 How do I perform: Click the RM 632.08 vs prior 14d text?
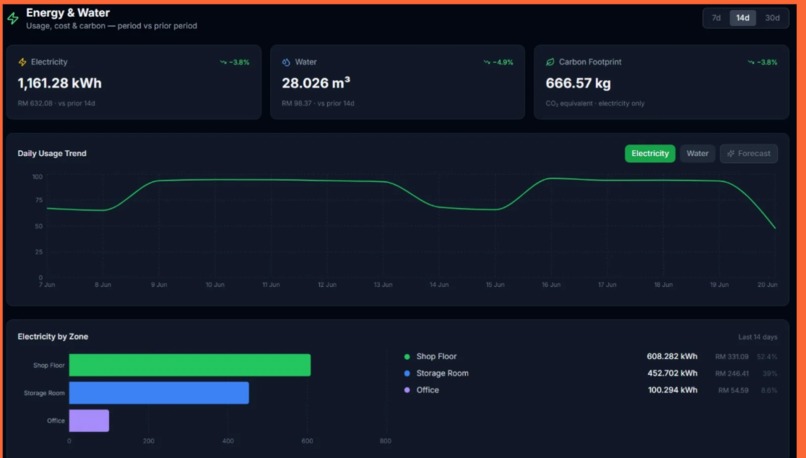[x=56, y=103]
